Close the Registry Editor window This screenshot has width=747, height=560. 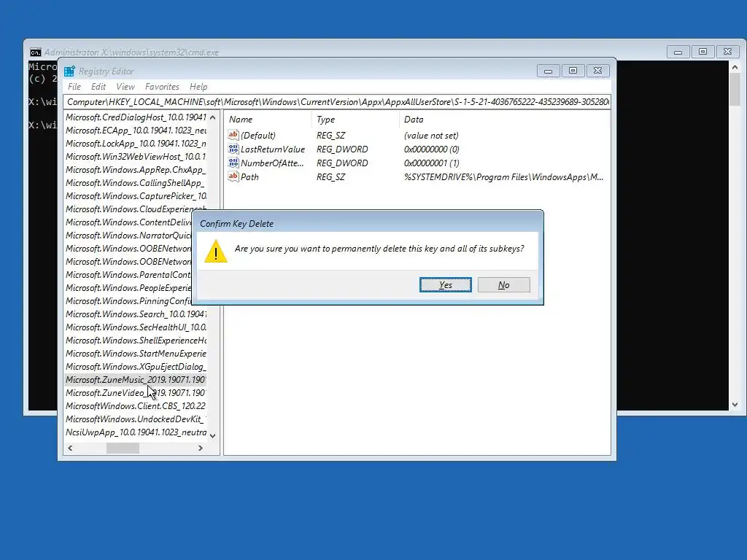pos(597,71)
